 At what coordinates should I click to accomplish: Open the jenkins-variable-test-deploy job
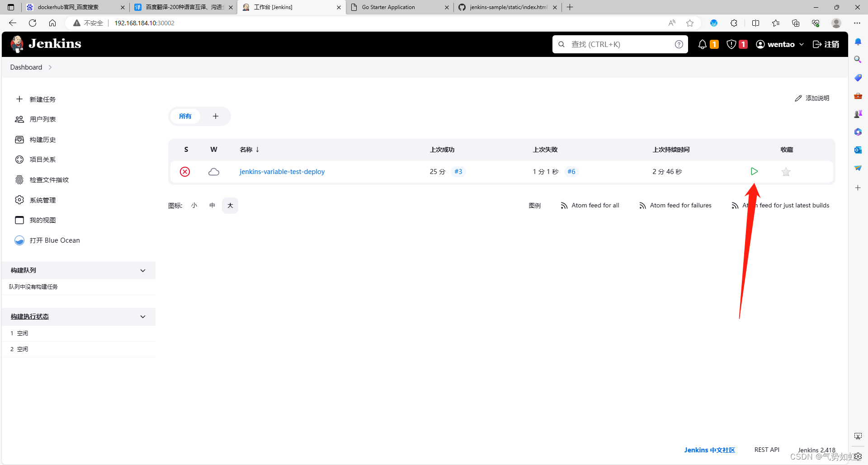click(x=282, y=172)
